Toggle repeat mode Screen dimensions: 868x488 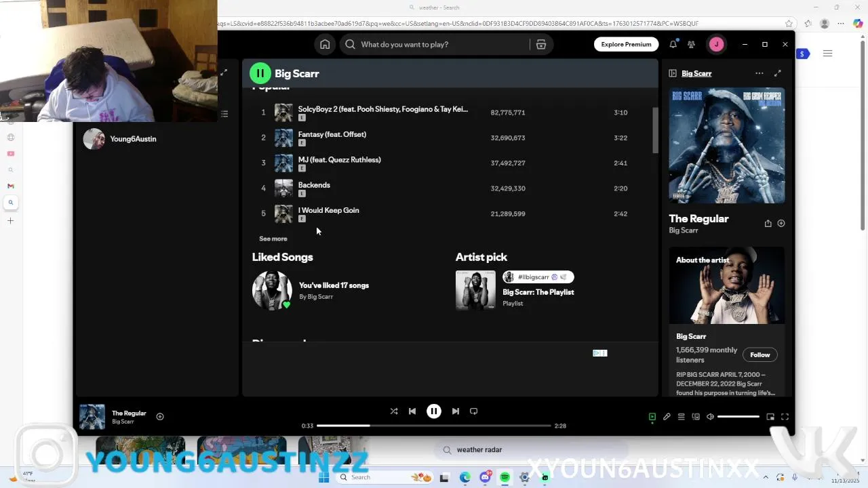474,411
